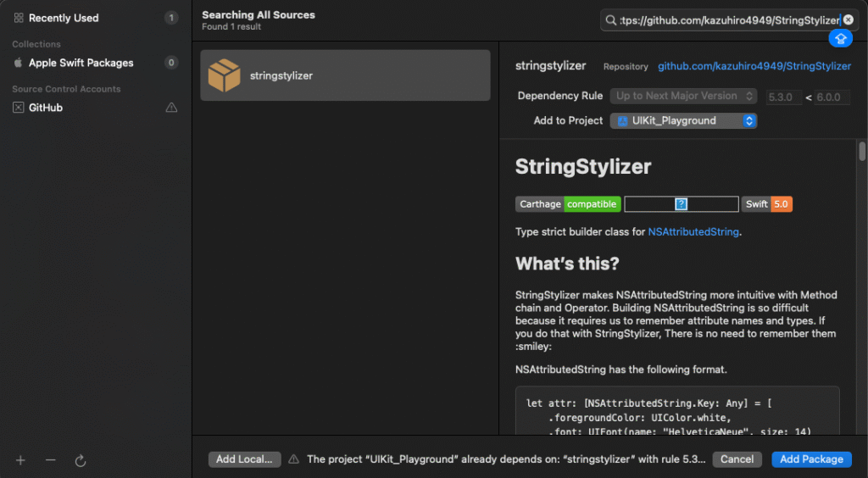Click the Carthage compatible badge
This screenshot has height=478, width=868.
568,204
